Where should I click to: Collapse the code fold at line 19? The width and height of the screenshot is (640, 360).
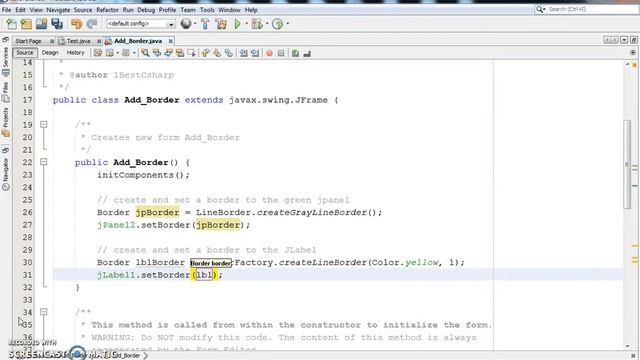pyautogui.click(x=44, y=124)
